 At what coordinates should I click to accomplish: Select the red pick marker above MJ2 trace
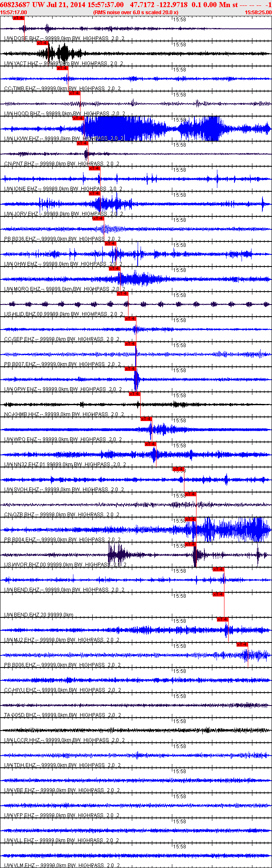tap(223, 619)
